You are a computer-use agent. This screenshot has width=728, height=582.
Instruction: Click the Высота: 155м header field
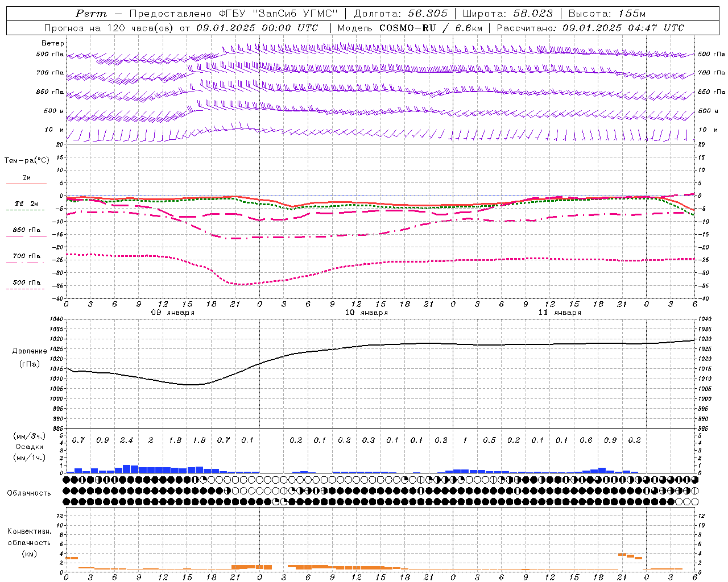(x=607, y=14)
